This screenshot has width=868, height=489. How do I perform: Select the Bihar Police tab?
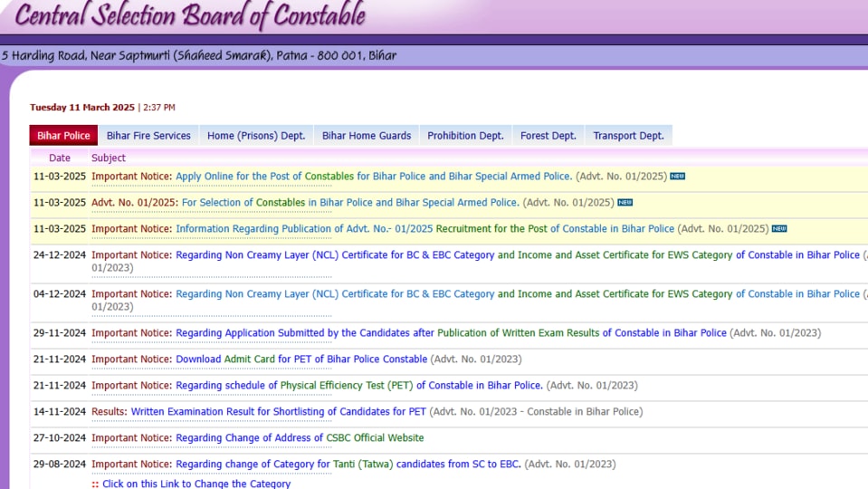[x=63, y=136]
